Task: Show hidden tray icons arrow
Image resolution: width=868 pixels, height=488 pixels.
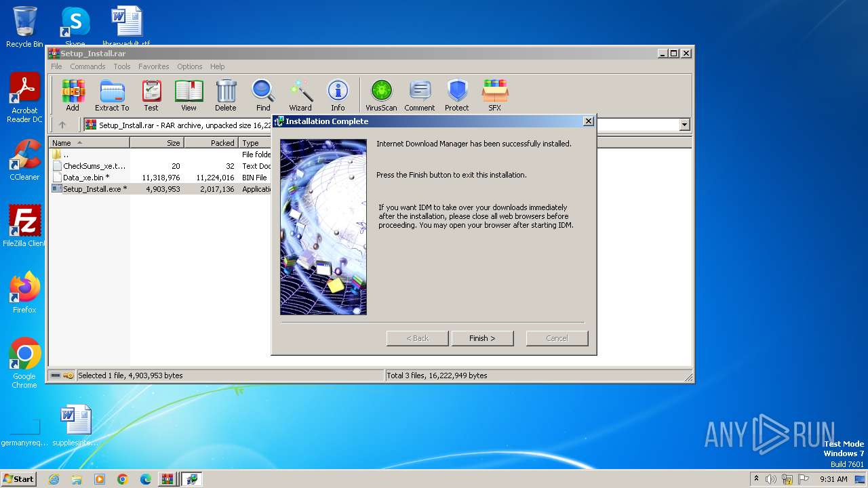Action: (756, 479)
